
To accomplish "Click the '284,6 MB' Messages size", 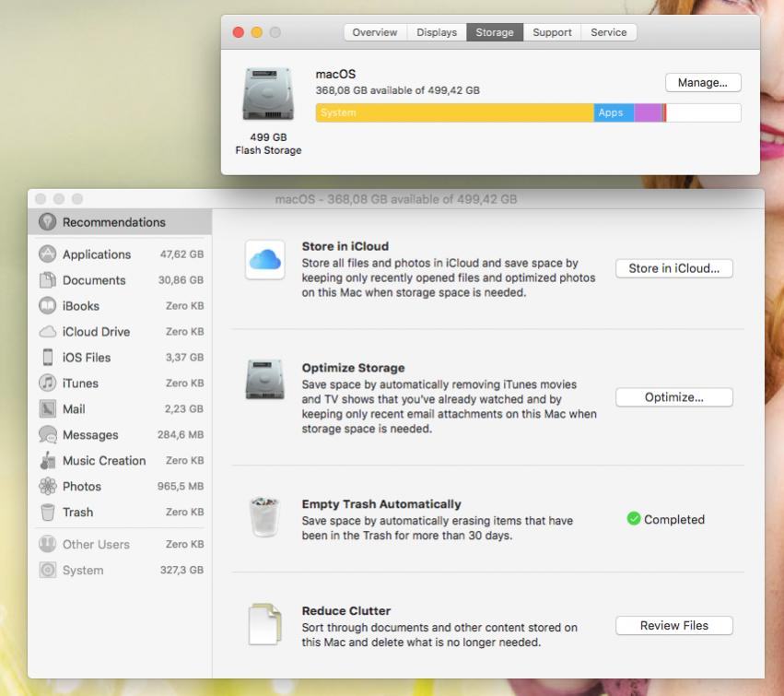I will (181, 435).
